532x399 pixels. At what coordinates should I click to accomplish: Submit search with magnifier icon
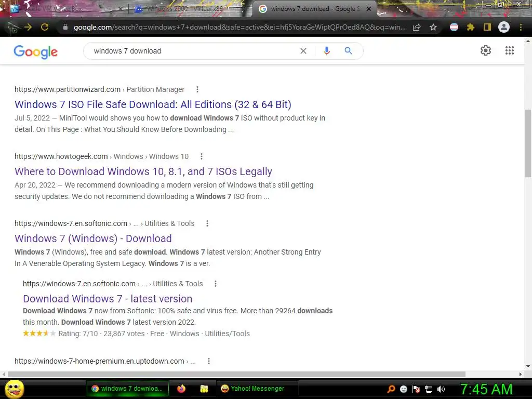click(348, 51)
